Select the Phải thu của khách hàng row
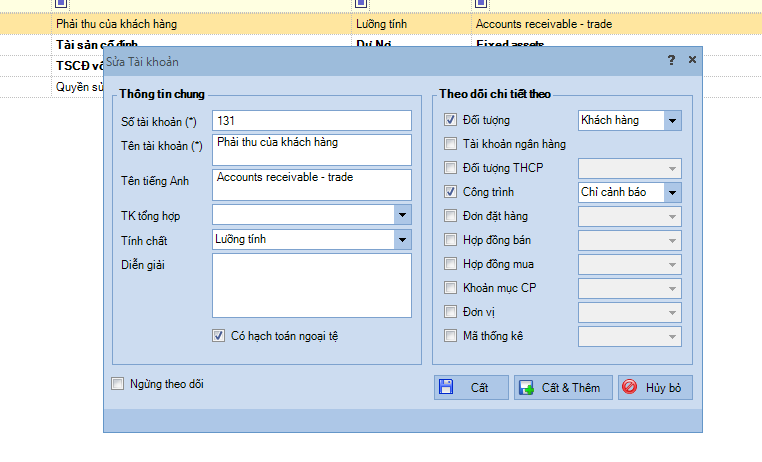The image size is (762, 462). (x=200, y=22)
